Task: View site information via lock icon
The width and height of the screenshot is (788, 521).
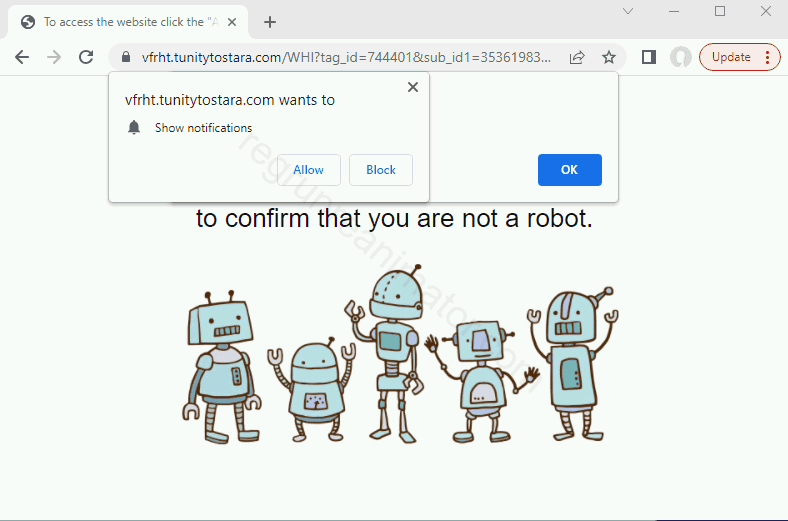Action: (126, 57)
